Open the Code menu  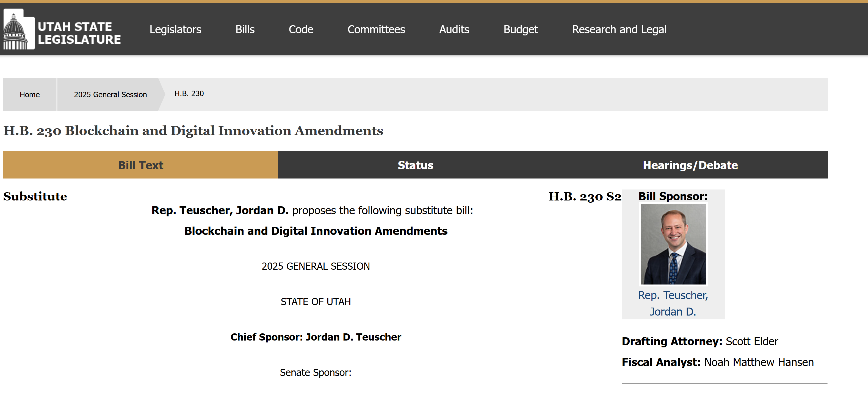[301, 29]
